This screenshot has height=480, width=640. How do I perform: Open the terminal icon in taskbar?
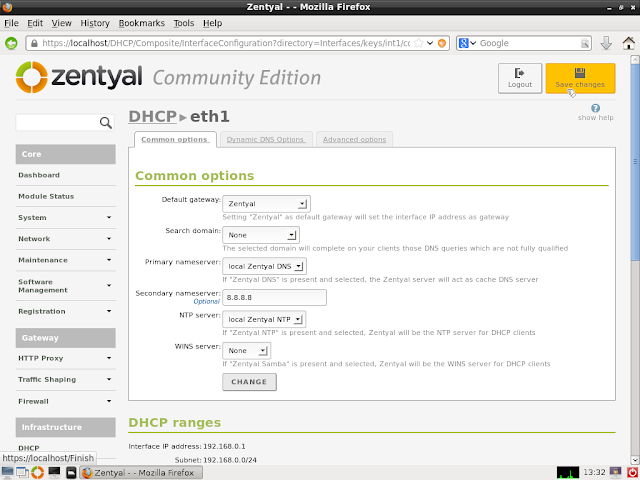pyautogui.click(x=54, y=473)
